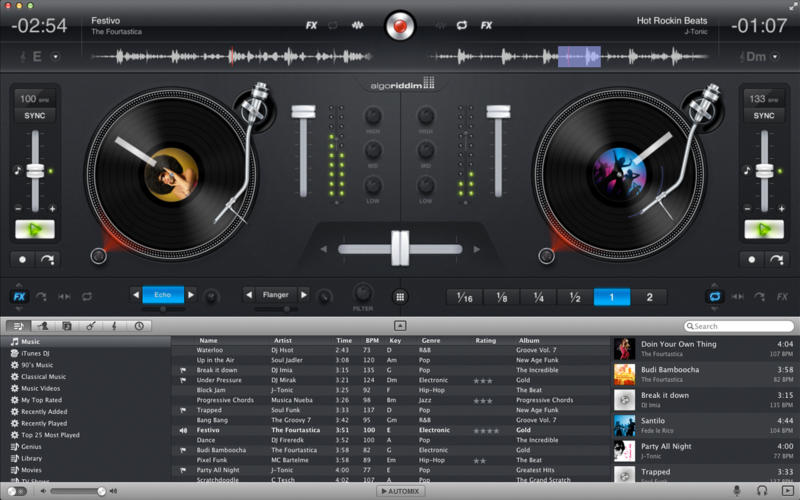Select the 1/4 loop length
This screenshot has width=800, height=500.
coord(538,297)
